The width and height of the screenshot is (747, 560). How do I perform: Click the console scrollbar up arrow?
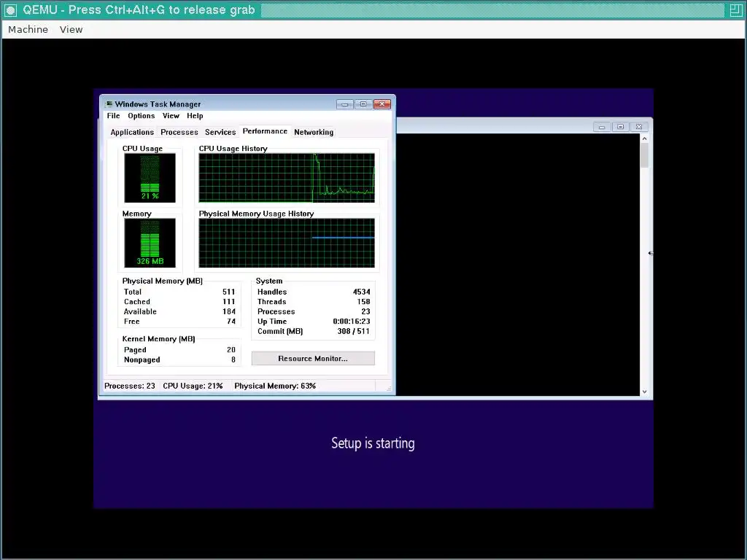point(645,139)
